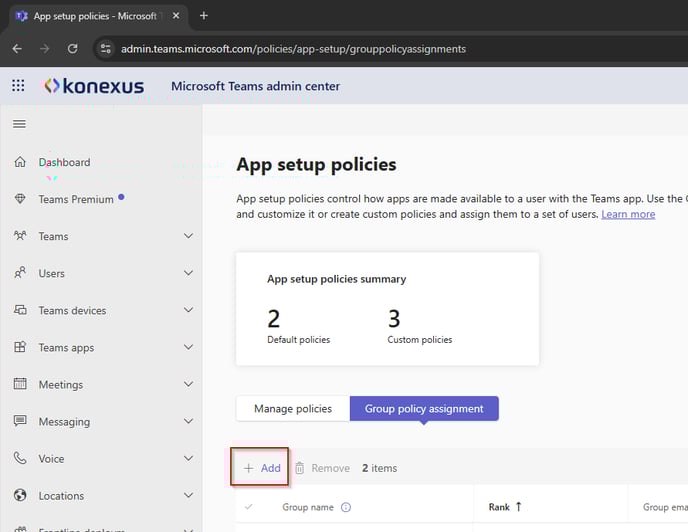The height and width of the screenshot is (532, 688).
Task: Open the Microsoft 365 app launcher grid
Action: (18, 85)
